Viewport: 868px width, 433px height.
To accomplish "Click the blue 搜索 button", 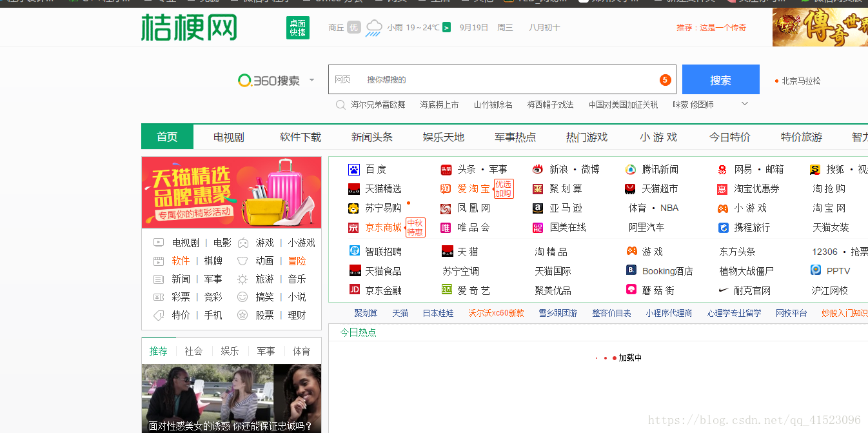I will coord(721,79).
